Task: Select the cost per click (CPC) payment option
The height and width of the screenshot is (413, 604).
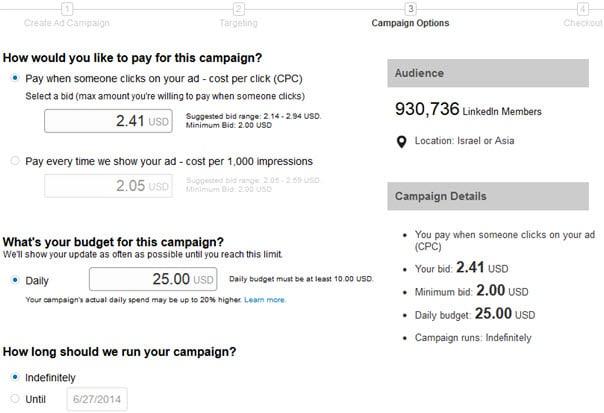Action: 15,78
